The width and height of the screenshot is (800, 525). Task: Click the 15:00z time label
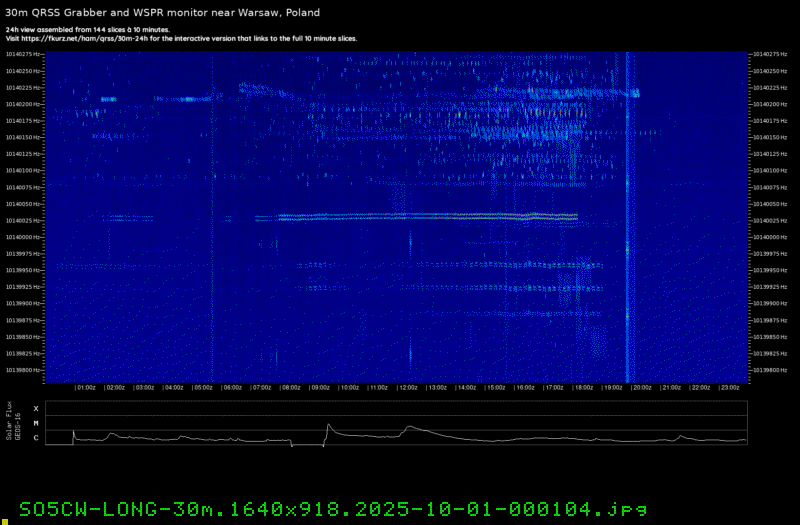tap(496, 388)
